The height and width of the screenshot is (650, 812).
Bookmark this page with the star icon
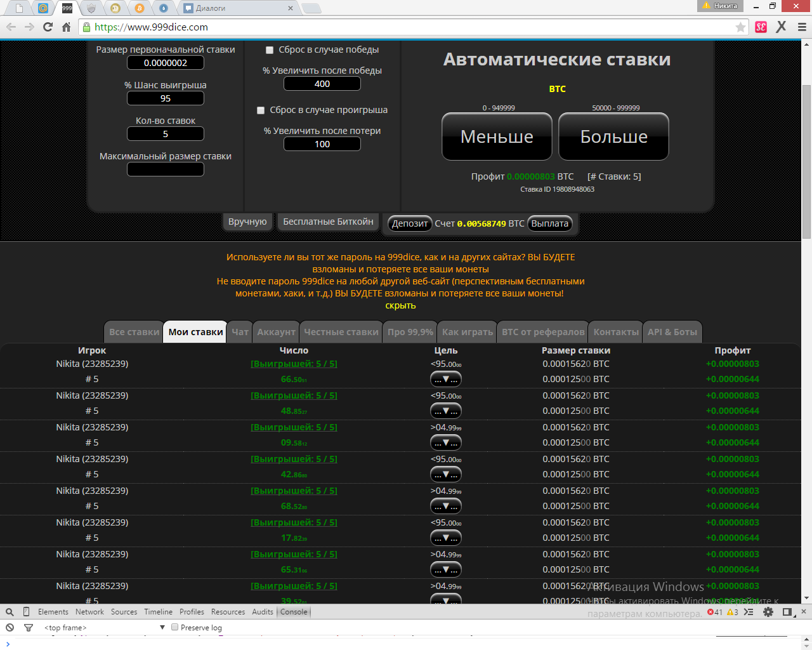pos(740,27)
